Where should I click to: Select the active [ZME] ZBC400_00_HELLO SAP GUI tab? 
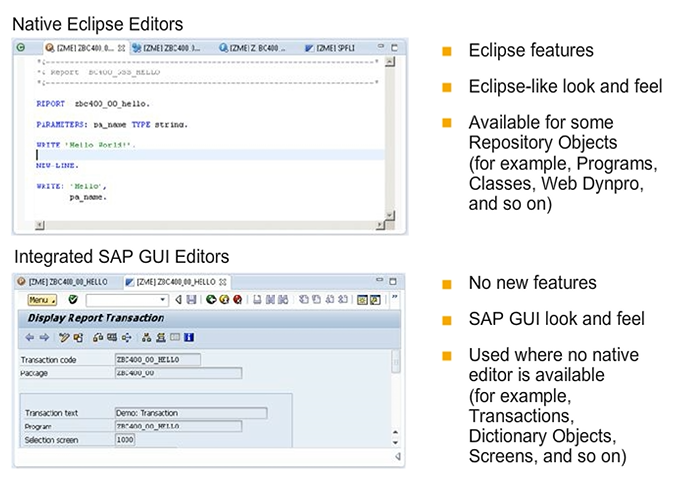click(x=170, y=281)
